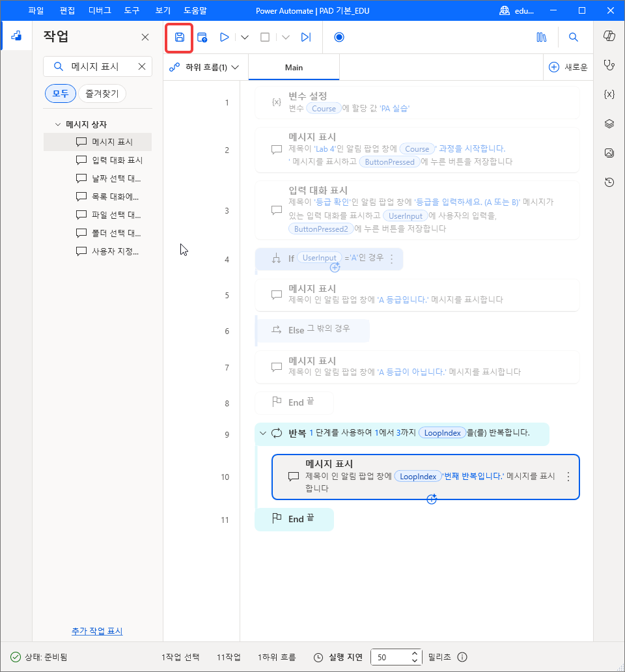625x672 pixels.
Task: Close the 작업 actions pane
Action: pyautogui.click(x=145, y=37)
